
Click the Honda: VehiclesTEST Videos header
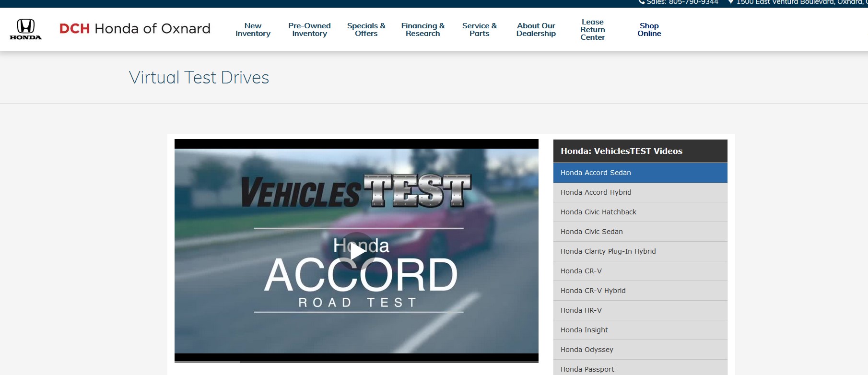640,151
